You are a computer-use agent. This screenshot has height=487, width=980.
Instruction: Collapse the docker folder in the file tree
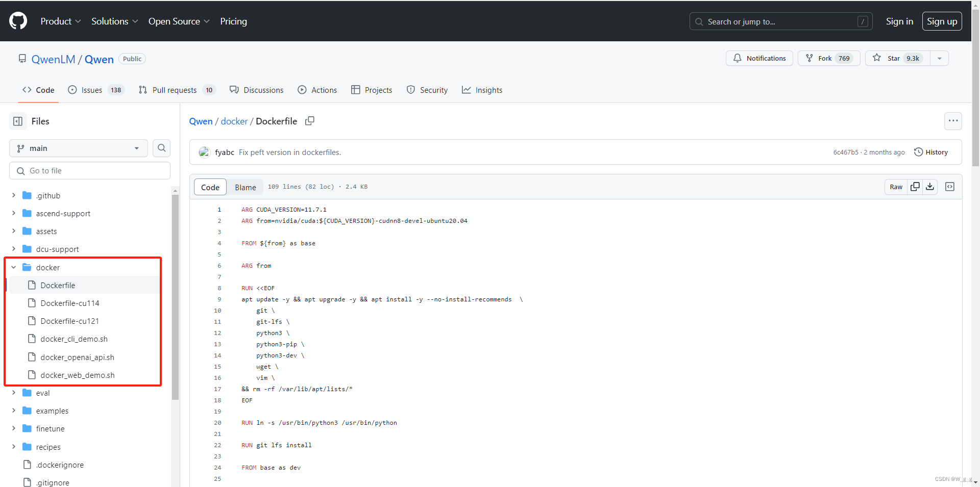pyautogui.click(x=14, y=267)
